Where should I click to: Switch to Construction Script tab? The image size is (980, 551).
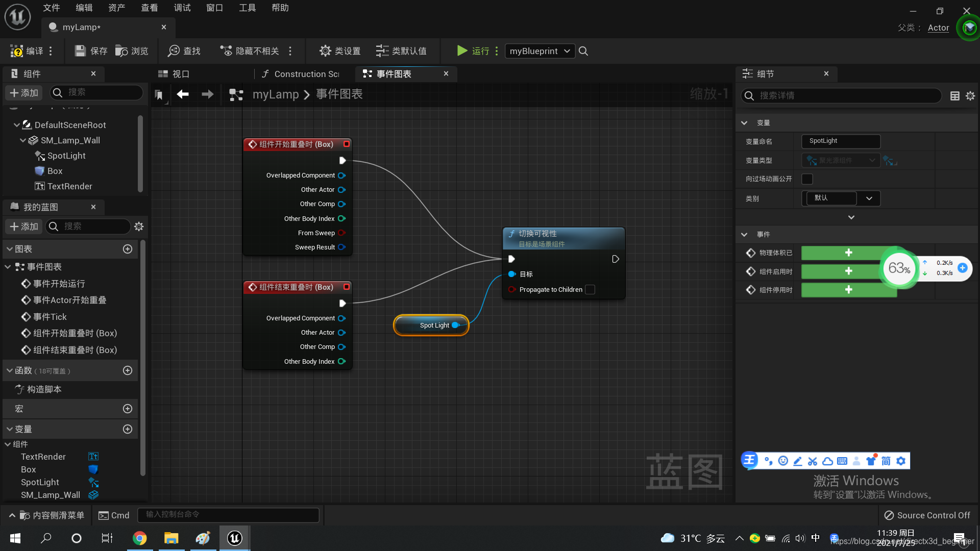(301, 74)
